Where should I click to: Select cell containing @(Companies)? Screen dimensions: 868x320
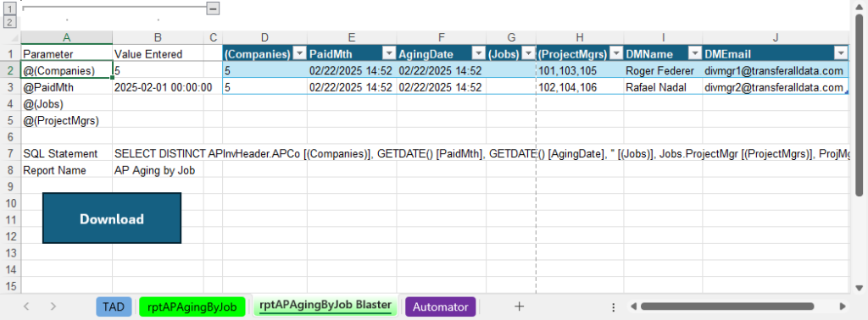tap(66, 70)
